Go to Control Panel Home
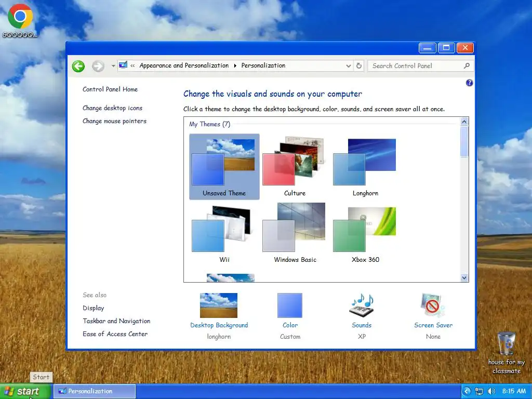Screen dimensions: 532x399 (110, 89)
